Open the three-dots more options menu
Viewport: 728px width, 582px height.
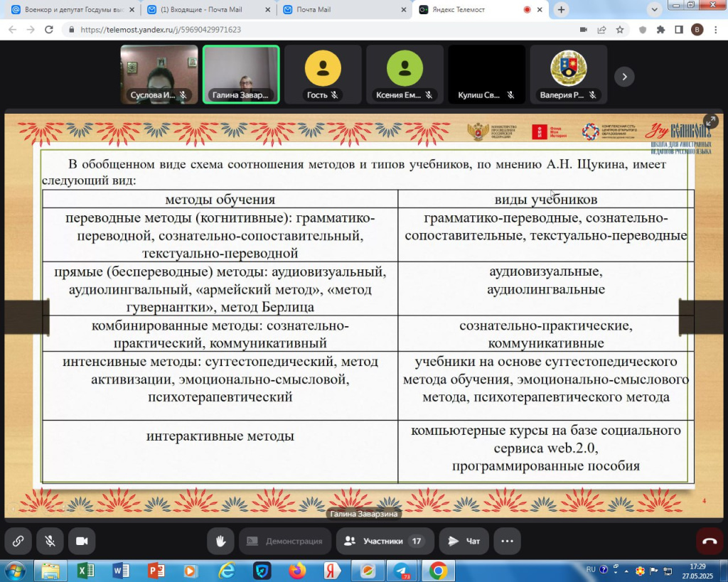[x=507, y=541]
